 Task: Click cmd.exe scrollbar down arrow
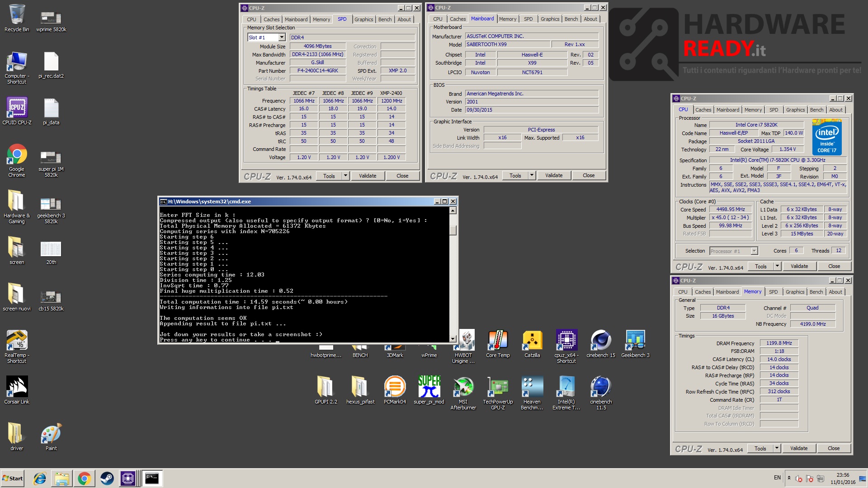(x=453, y=339)
